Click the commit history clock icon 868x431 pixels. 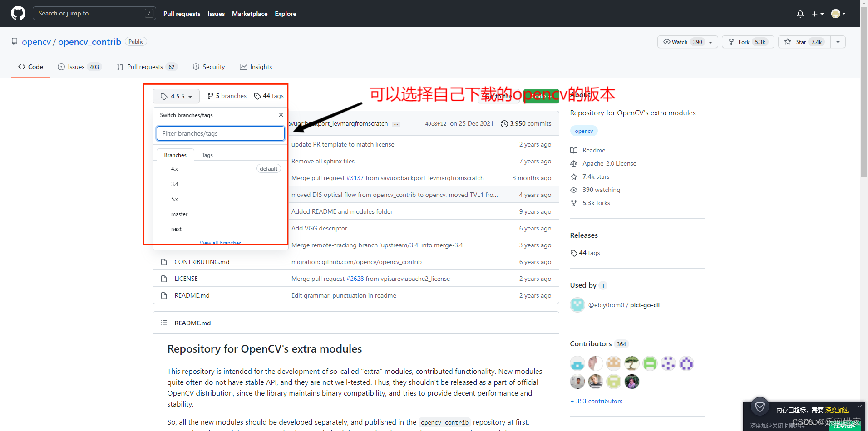(505, 123)
